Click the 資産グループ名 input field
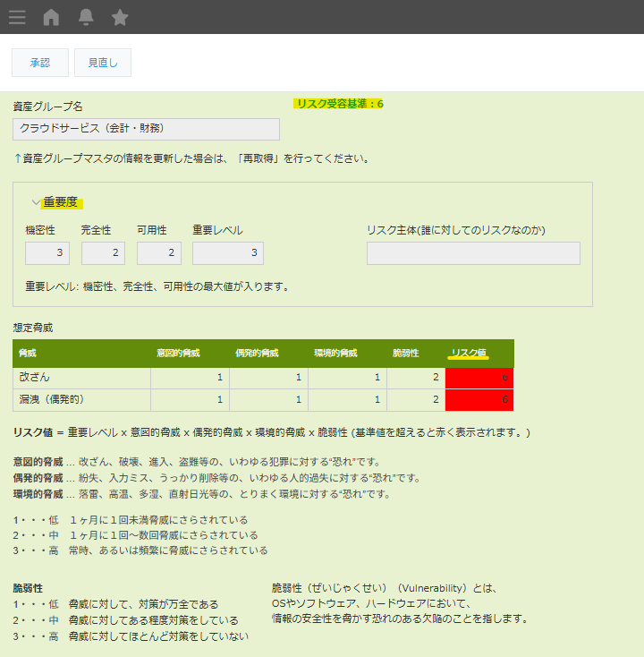 coord(146,129)
